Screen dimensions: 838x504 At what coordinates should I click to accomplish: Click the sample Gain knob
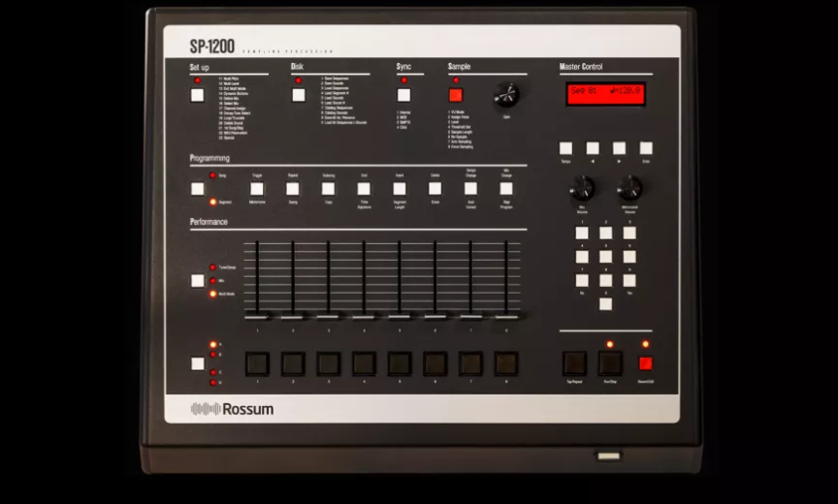(x=506, y=94)
